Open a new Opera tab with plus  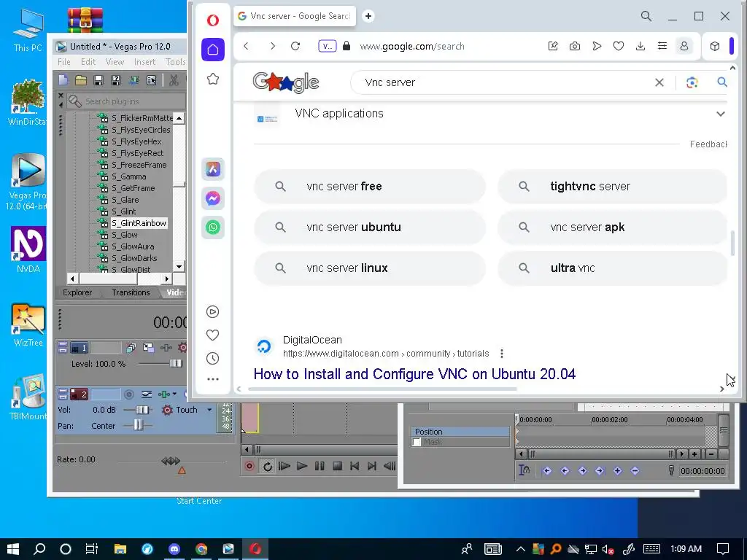pos(368,16)
